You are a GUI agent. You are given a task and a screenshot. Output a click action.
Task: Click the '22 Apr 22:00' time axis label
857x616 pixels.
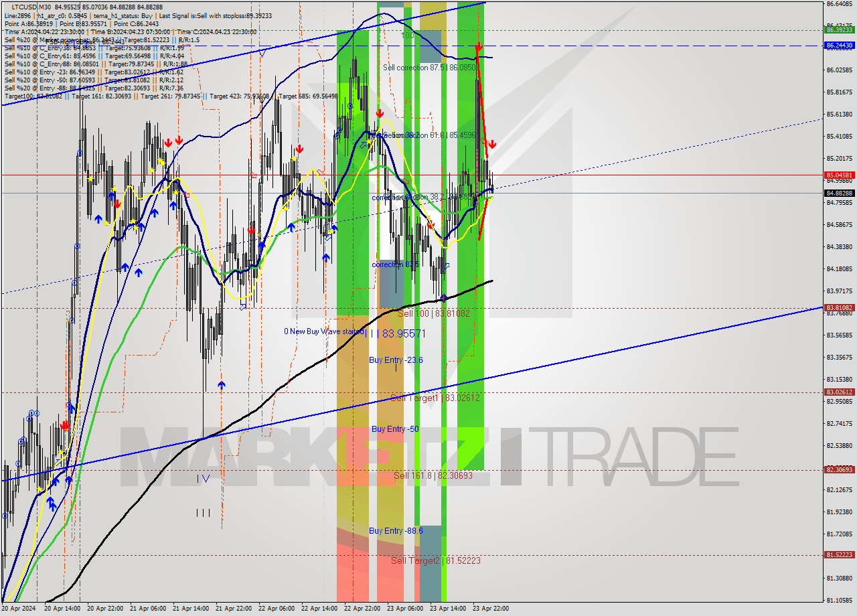[x=361, y=609]
